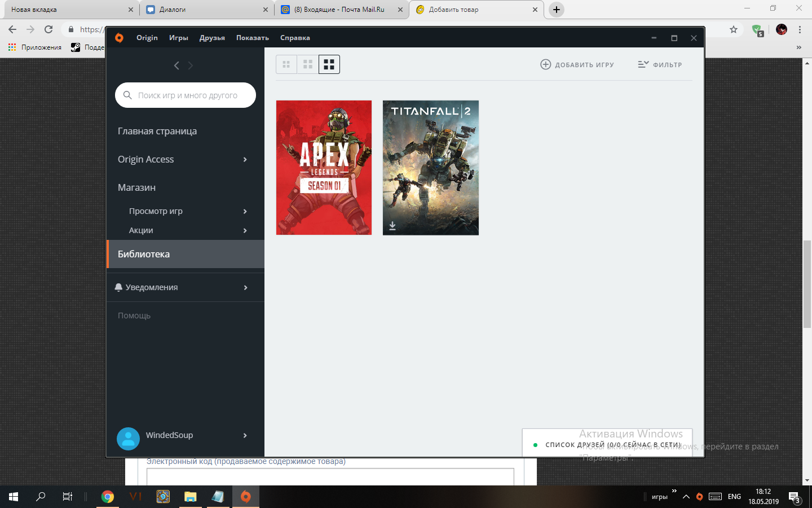The width and height of the screenshot is (812, 508).
Task: Go forward with the right arrow in Origin sidebar
Action: point(191,65)
